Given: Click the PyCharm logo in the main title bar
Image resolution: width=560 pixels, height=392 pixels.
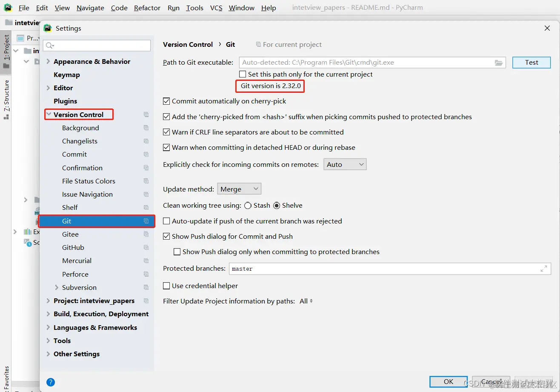Looking at the screenshot, I should coord(8,8).
